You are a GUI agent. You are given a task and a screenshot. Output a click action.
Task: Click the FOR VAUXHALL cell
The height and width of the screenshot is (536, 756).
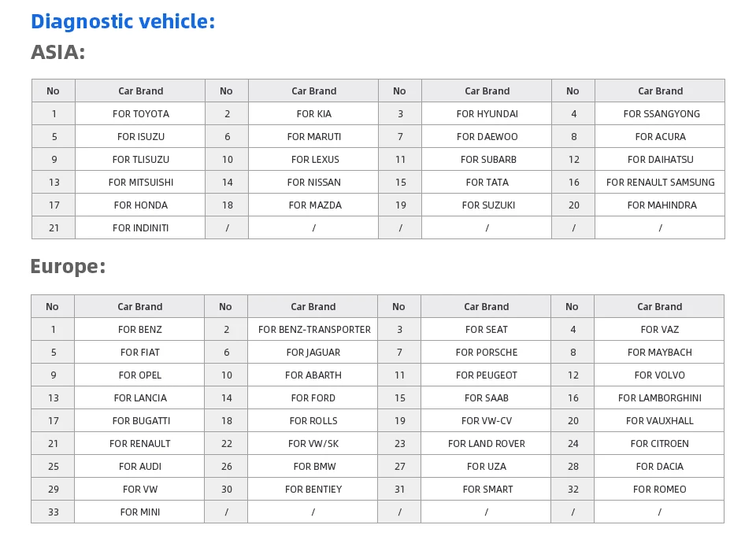(x=659, y=420)
